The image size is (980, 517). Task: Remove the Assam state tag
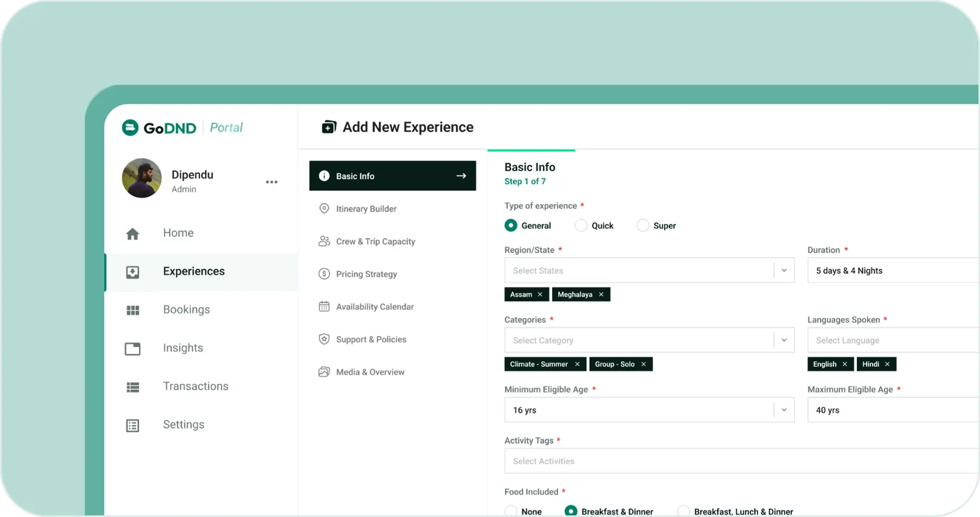pos(540,295)
